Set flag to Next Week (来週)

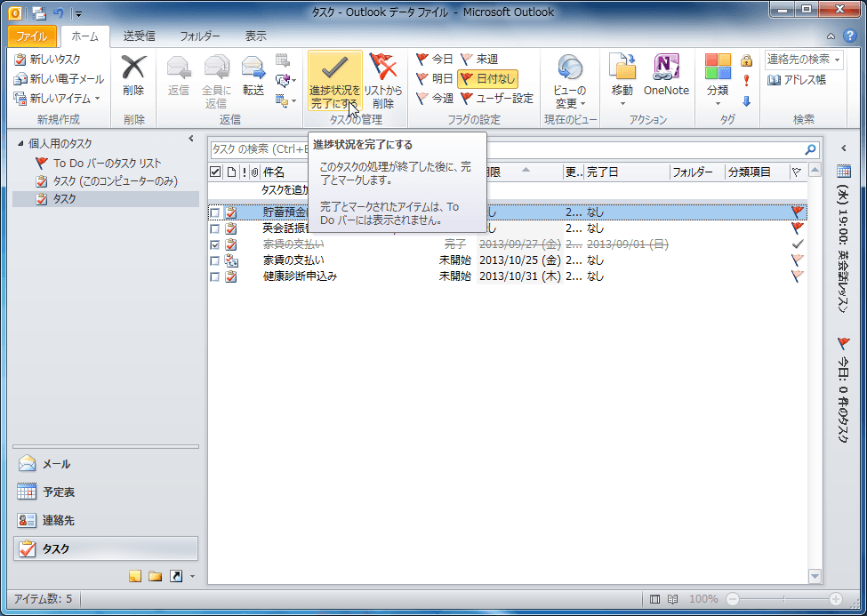point(479,60)
